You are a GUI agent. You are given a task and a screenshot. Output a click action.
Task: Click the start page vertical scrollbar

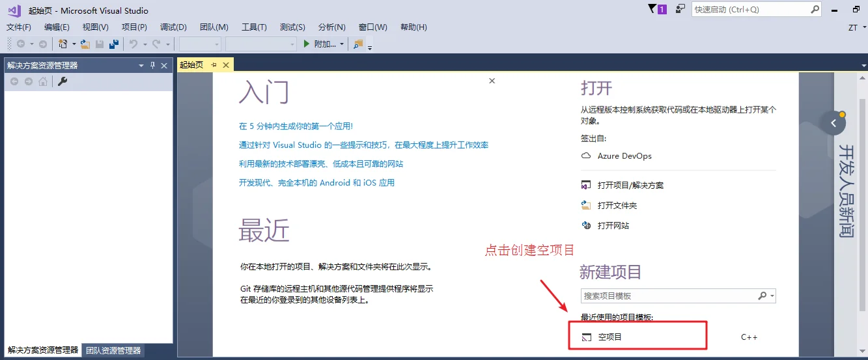click(x=862, y=215)
